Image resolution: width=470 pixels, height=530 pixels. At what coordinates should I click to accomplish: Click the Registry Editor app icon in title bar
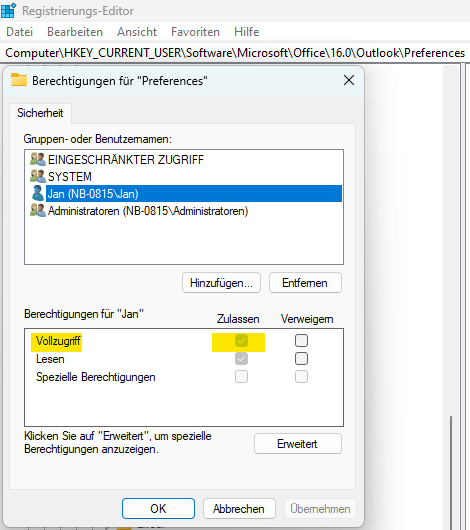point(8,10)
